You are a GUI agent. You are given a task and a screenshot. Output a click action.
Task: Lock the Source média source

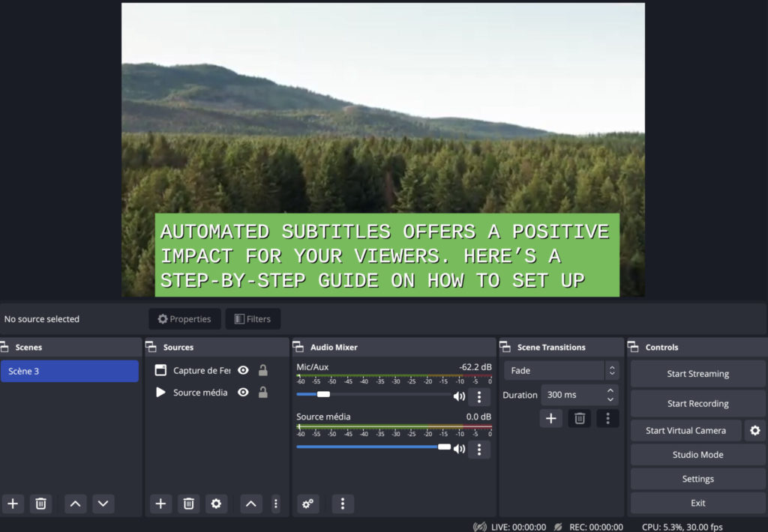(263, 392)
